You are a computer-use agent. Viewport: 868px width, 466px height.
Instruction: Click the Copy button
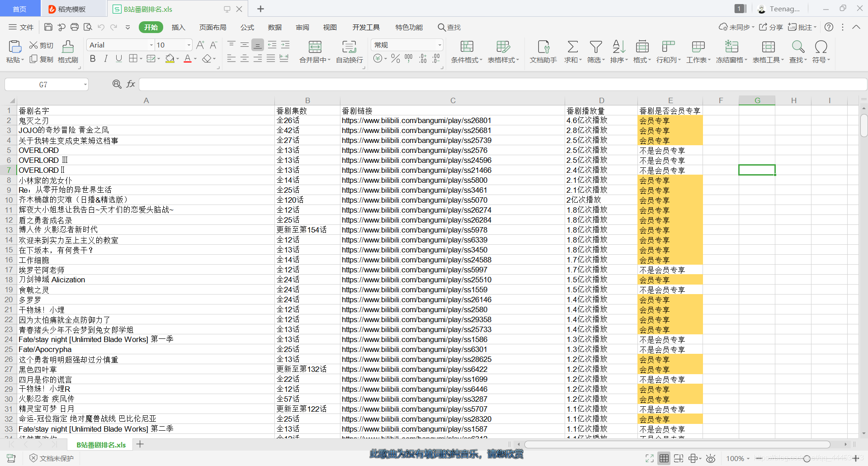click(41, 59)
